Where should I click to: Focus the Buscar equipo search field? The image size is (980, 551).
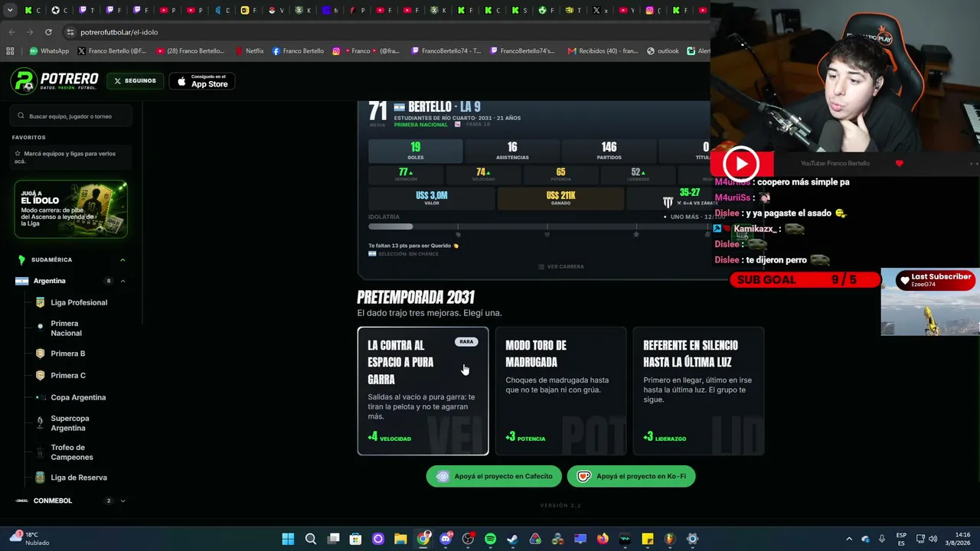[72, 116]
